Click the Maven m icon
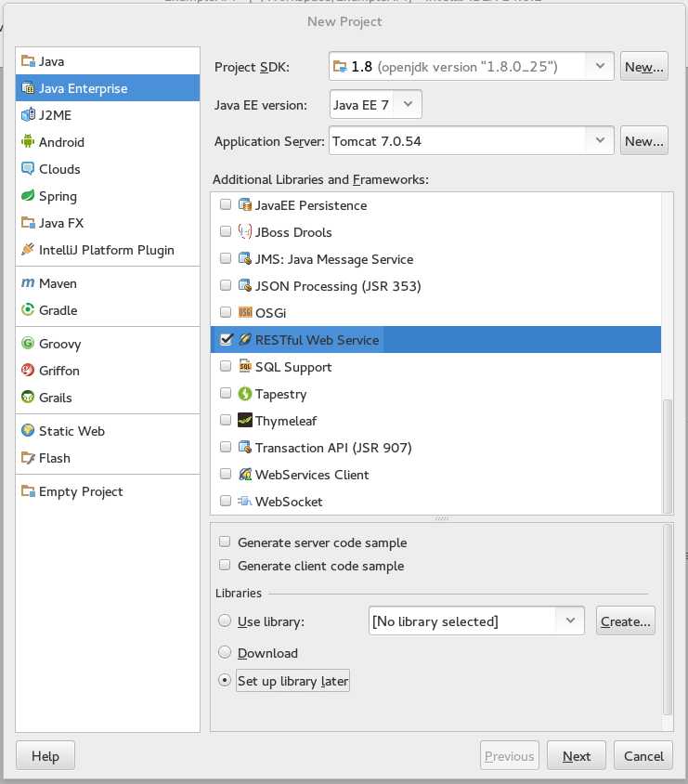 [x=28, y=283]
